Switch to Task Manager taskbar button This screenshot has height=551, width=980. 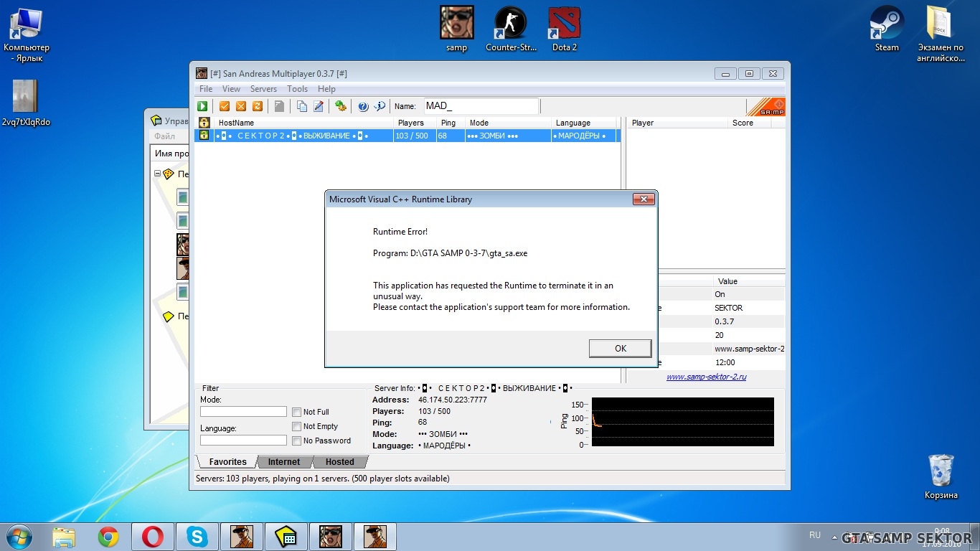[x=286, y=537]
